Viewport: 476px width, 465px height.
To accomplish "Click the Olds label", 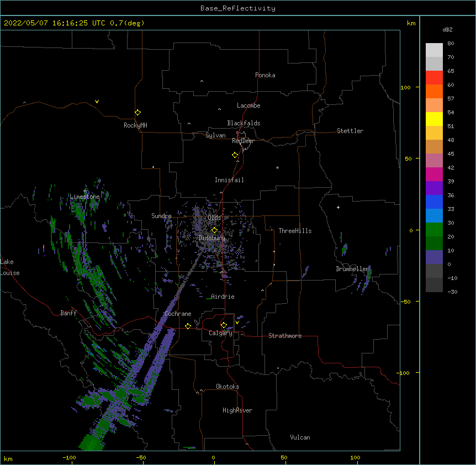I will (214, 218).
